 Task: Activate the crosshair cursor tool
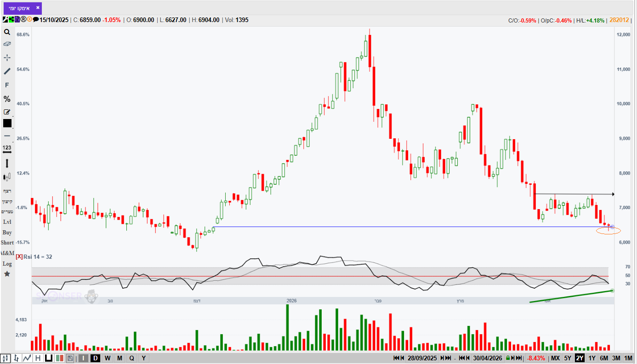(x=7, y=57)
